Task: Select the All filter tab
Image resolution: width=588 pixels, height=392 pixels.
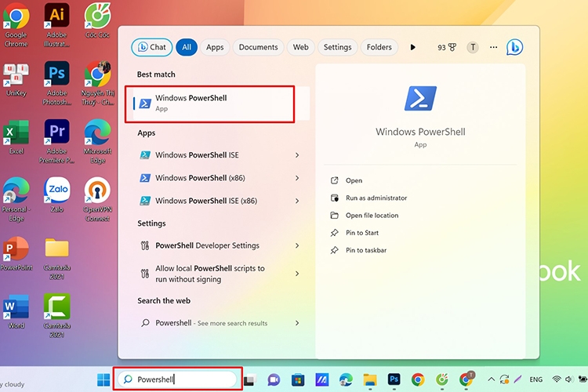Action: click(187, 47)
